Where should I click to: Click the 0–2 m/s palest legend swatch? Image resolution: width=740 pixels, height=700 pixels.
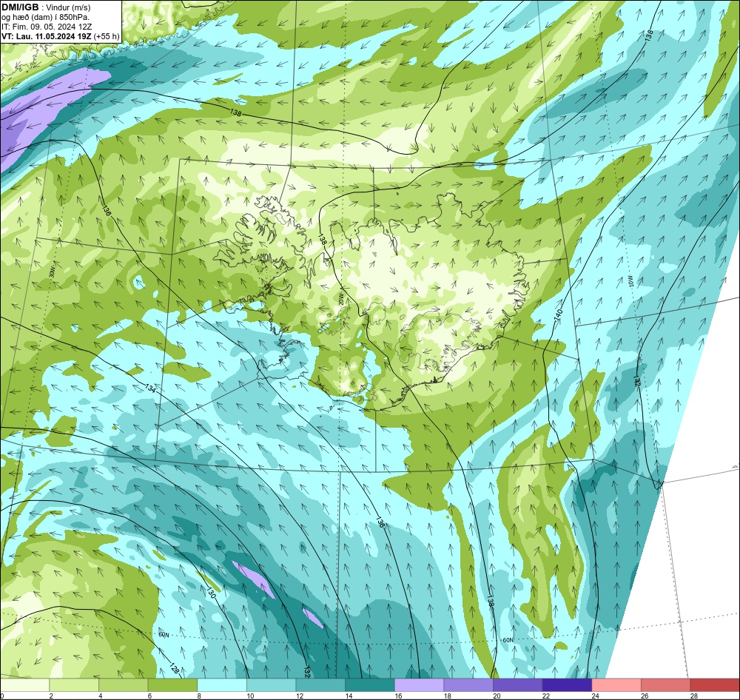[x=24, y=685]
